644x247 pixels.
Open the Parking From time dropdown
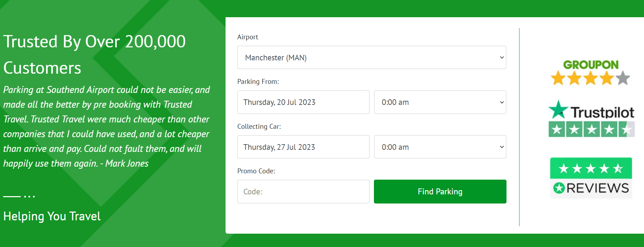440,102
